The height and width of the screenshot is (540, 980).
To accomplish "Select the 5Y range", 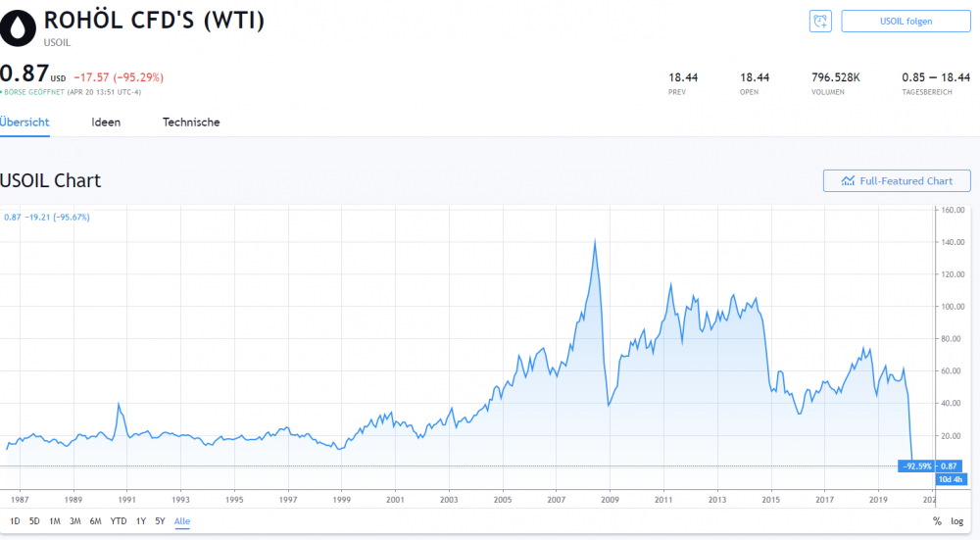I will (160, 521).
